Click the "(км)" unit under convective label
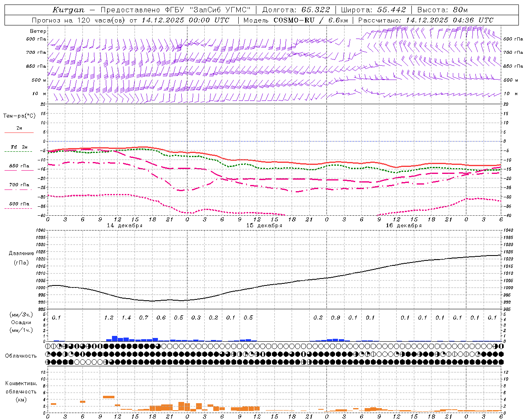Viewport: 525px width, 420px height. coord(21,399)
